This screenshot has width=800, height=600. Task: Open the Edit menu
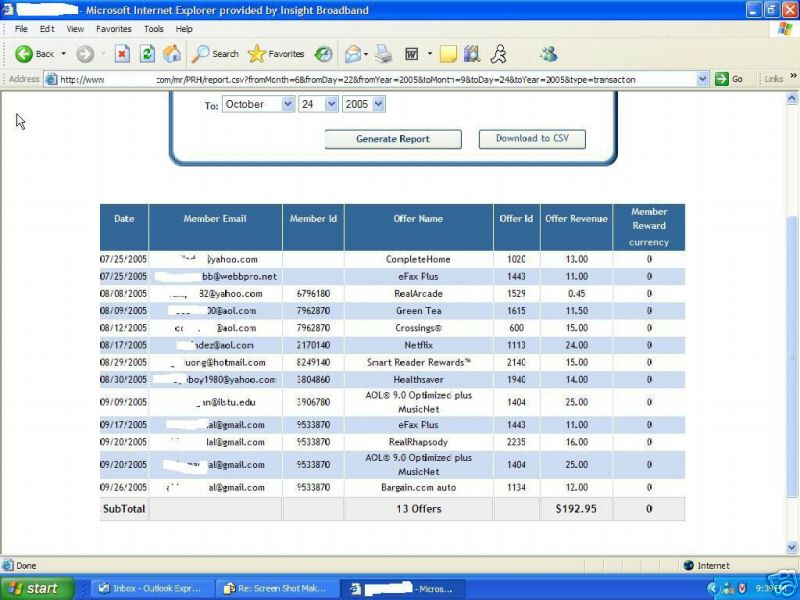tap(47, 29)
